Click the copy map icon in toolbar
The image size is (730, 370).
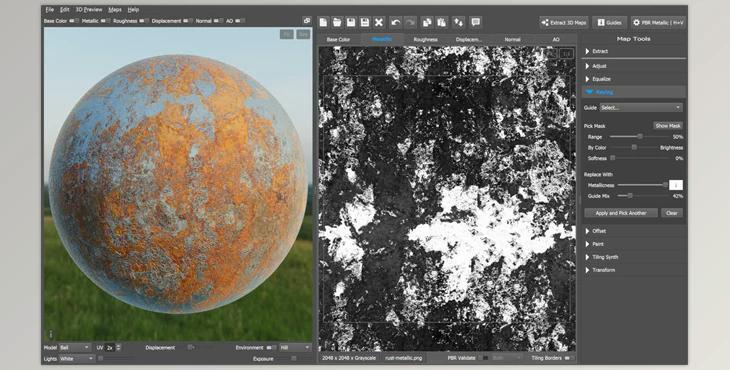[426, 22]
